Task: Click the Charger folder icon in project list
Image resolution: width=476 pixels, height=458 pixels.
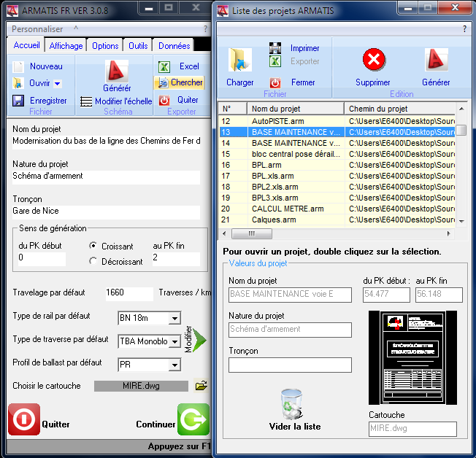Action: (x=239, y=60)
